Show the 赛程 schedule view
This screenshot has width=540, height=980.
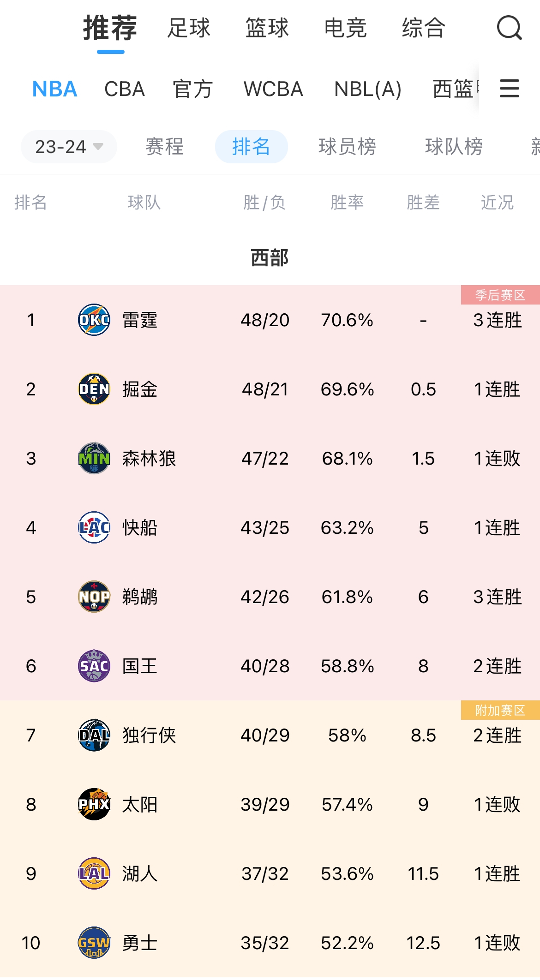point(165,147)
